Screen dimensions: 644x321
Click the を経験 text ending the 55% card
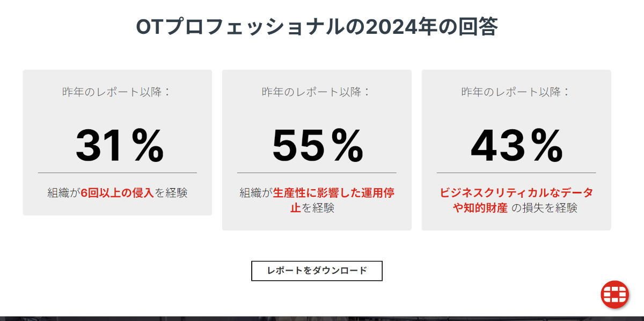pos(318,208)
